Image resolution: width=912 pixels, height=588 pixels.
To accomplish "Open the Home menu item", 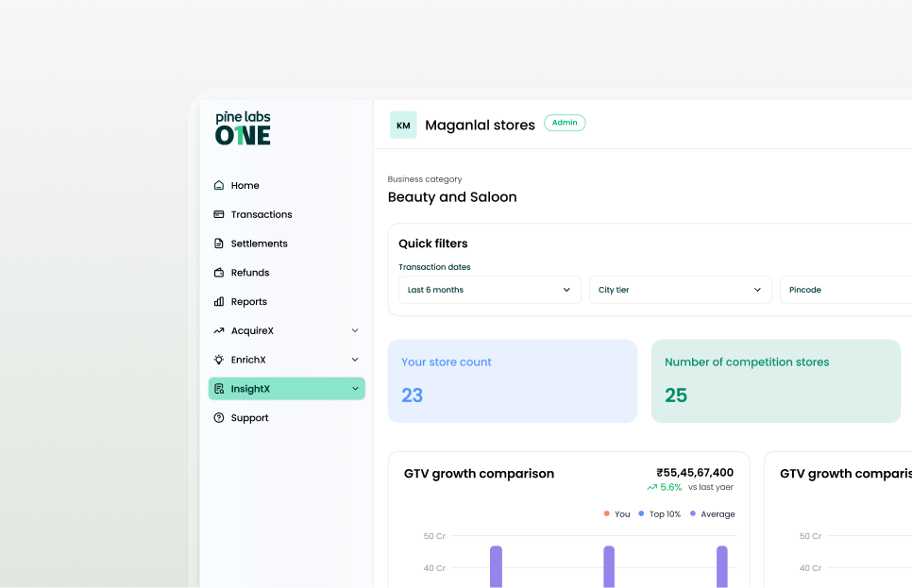I will click(287, 186).
